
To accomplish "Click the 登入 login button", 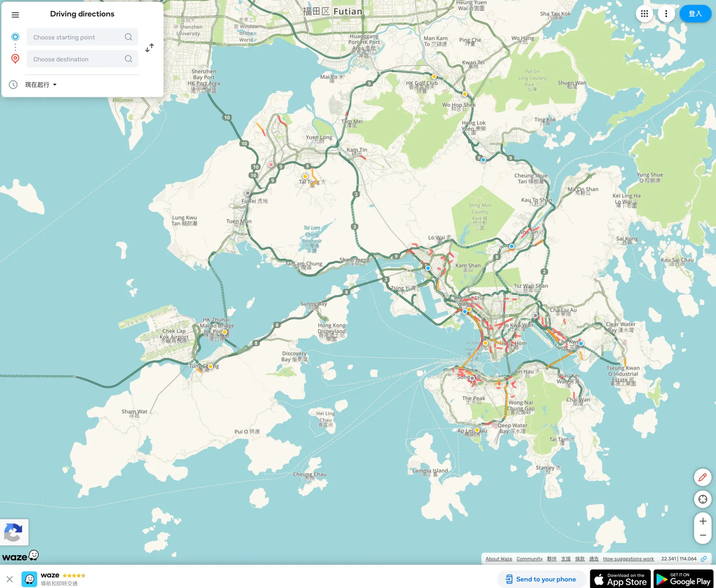I will [x=695, y=14].
